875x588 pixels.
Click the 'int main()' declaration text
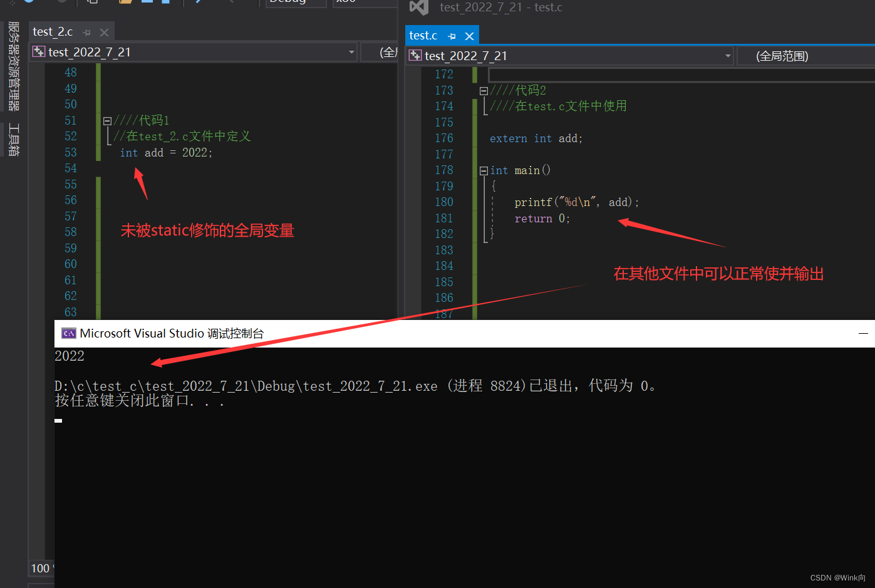520,170
